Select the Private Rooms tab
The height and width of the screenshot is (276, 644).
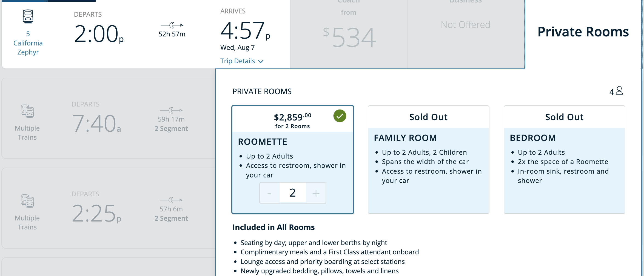coord(583,32)
